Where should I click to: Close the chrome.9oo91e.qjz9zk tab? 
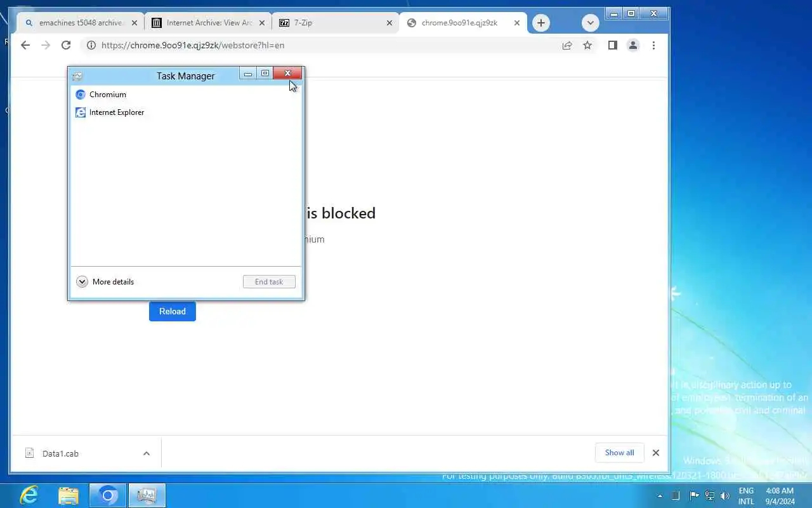516,23
